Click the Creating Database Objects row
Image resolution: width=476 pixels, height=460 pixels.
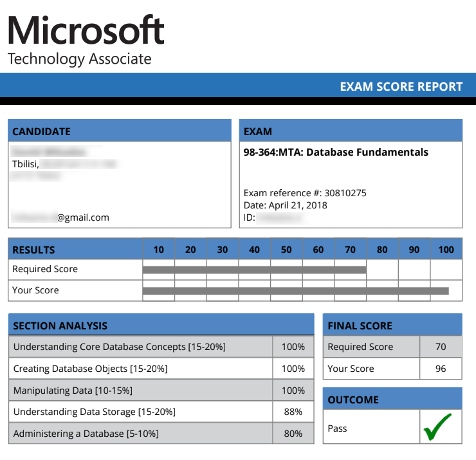pos(161,369)
